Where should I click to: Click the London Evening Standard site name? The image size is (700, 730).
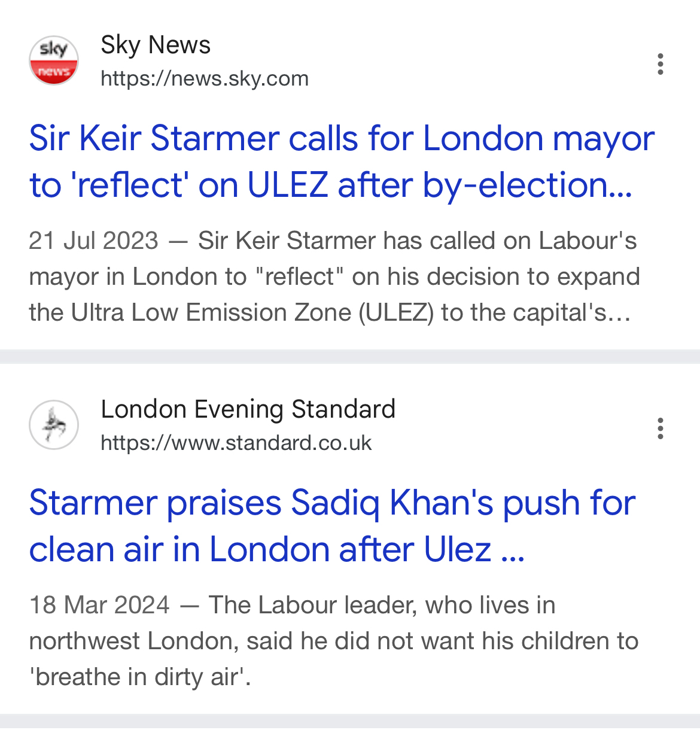(248, 409)
